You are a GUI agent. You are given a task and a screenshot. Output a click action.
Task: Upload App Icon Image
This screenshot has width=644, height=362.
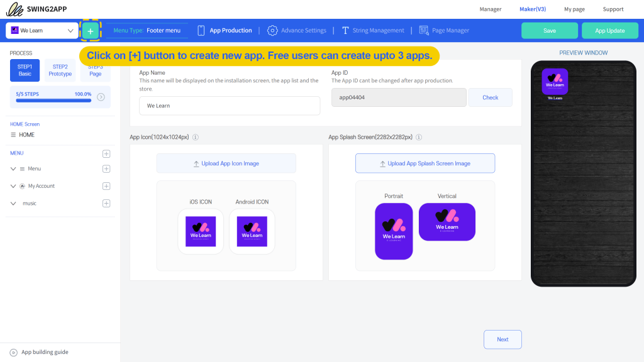226,163
